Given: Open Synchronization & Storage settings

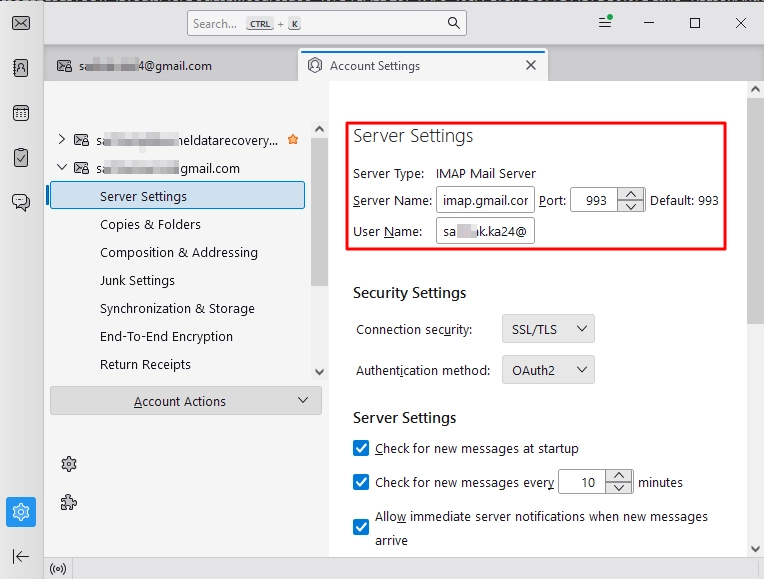Looking at the screenshot, I should pyautogui.click(x=177, y=309).
